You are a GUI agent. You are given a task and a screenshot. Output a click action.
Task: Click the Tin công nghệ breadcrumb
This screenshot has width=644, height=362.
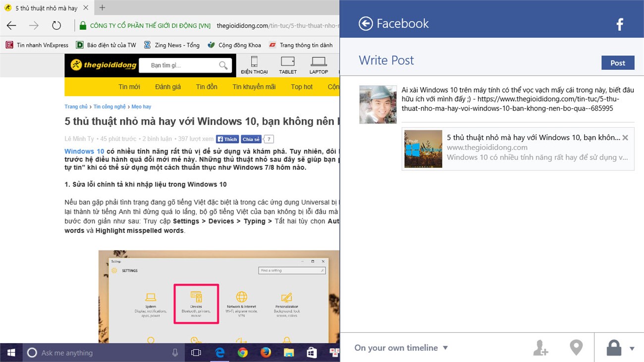coord(109,106)
